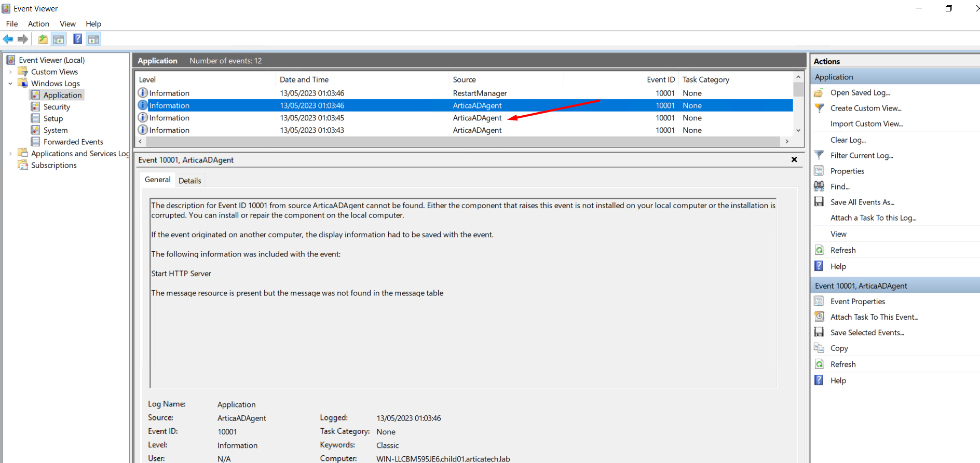Click Save All Events As action text
Viewport: 980px width, 463px height.
862,202
